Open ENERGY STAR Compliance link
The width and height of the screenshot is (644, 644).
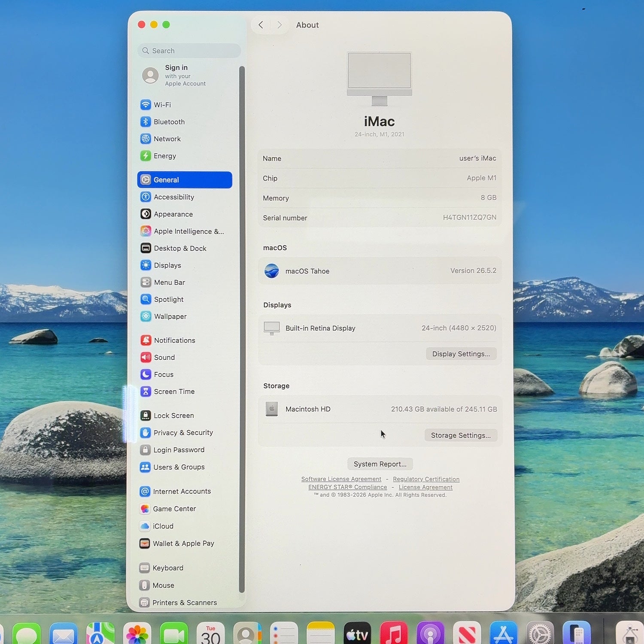348,487
